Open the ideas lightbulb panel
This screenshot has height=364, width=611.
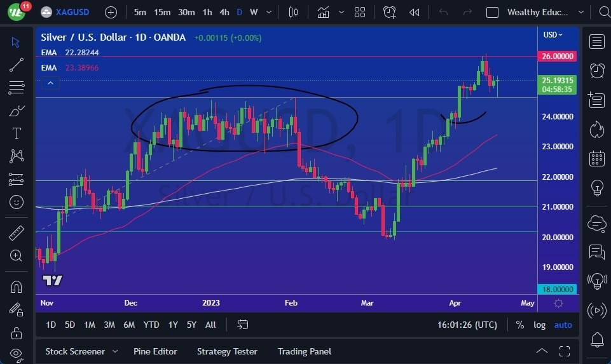click(597, 188)
